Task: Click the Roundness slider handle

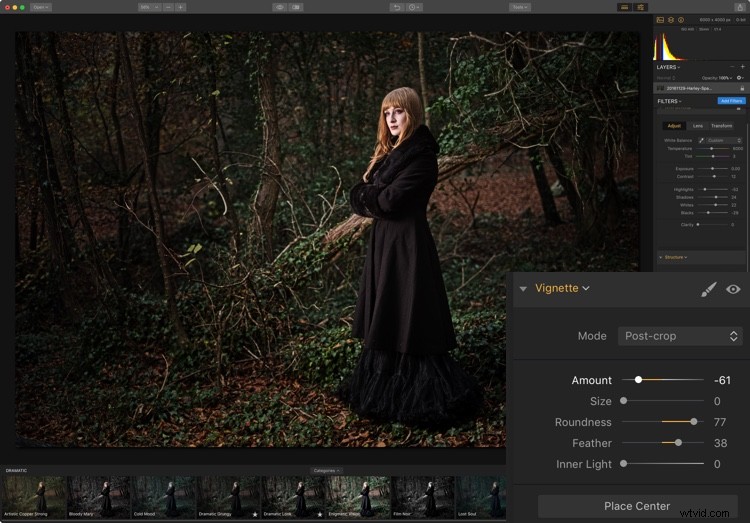Action: coord(694,422)
